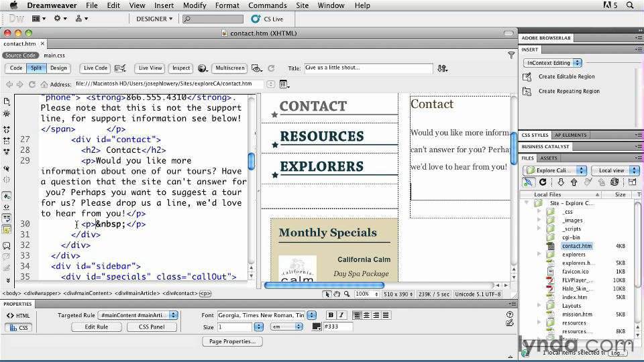Click the Check In files icon
Screen dimensions: 644x362
coord(601,182)
